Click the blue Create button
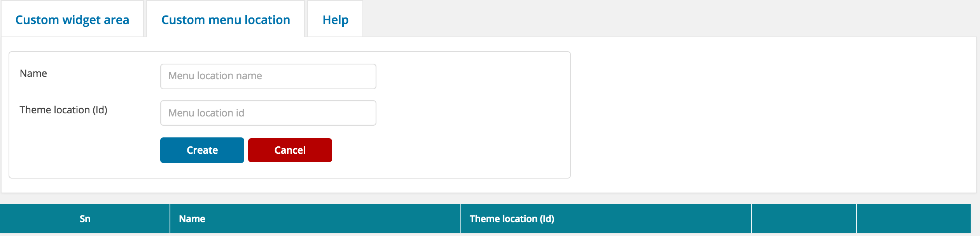The image size is (980, 236). [202, 150]
